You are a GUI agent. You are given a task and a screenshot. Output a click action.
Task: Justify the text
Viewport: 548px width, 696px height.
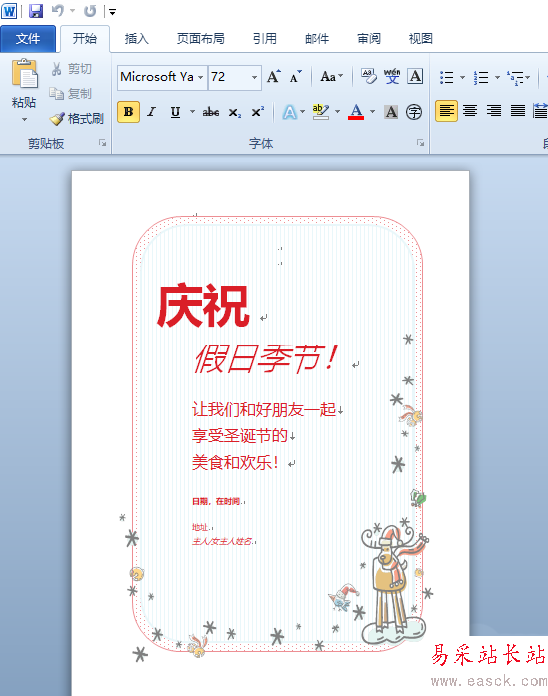pyautogui.click(x=517, y=111)
